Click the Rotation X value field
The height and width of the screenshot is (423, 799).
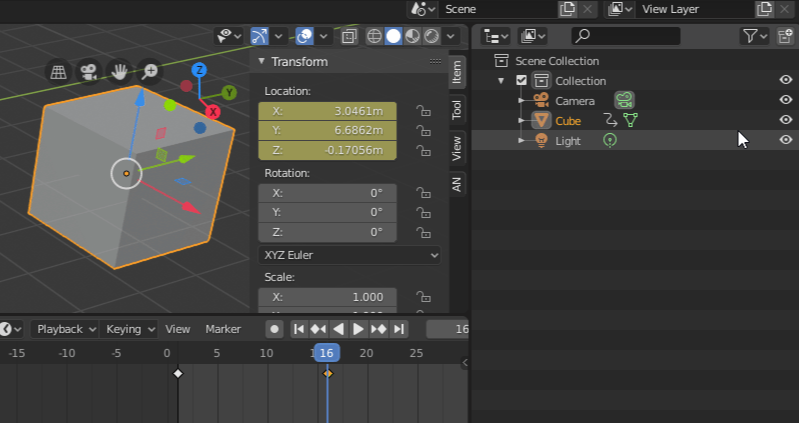click(x=327, y=193)
